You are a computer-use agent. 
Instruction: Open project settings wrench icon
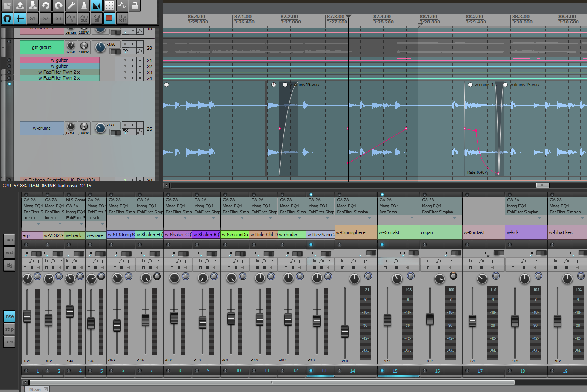pyautogui.click(x=71, y=6)
